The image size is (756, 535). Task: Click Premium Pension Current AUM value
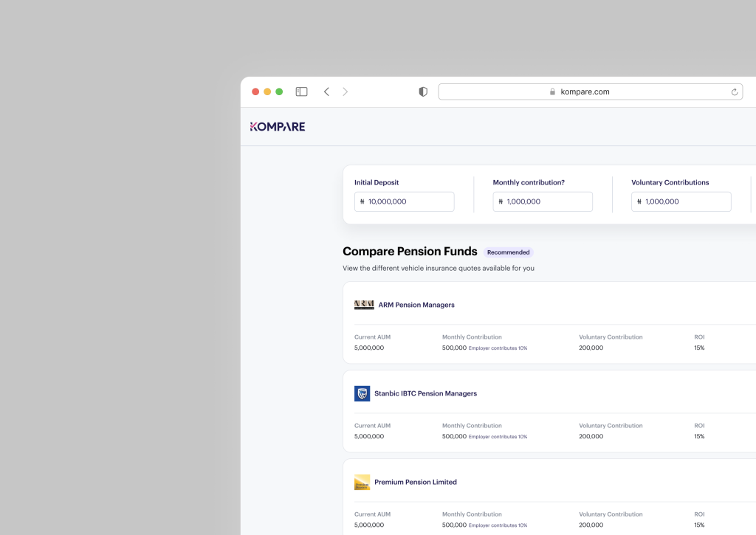click(x=369, y=525)
